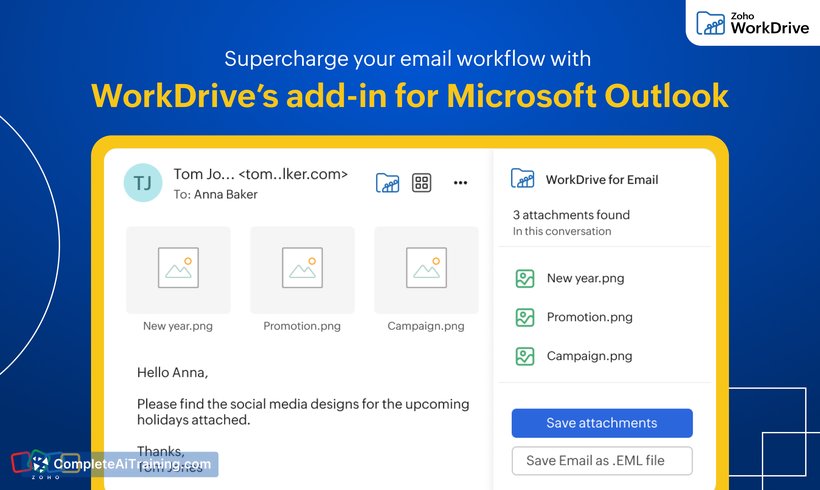Click the recipient 'To: Anna Baker'
The width and height of the screenshot is (820, 490).
click(215, 195)
